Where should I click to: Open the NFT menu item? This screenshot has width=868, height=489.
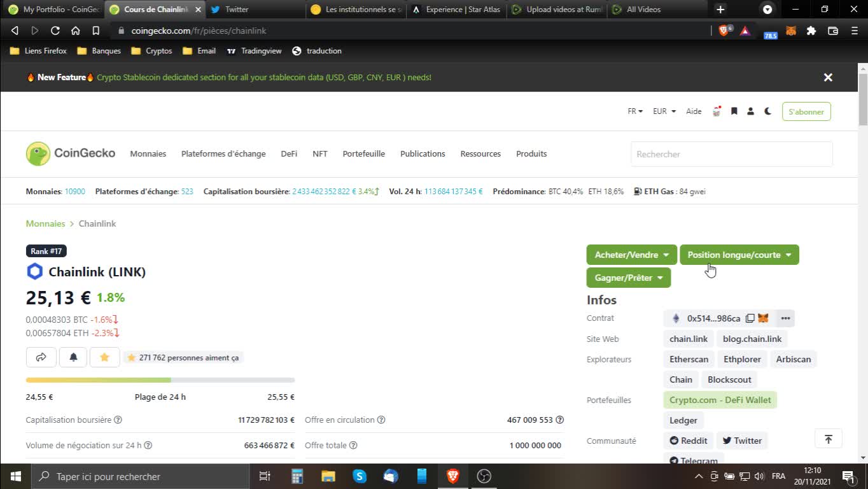[320, 153]
